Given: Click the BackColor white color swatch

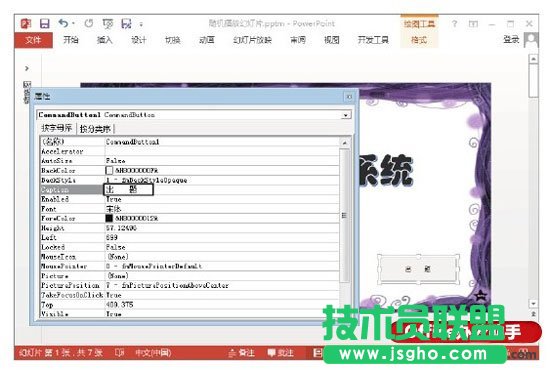Looking at the screenshot, I should 109,170.
